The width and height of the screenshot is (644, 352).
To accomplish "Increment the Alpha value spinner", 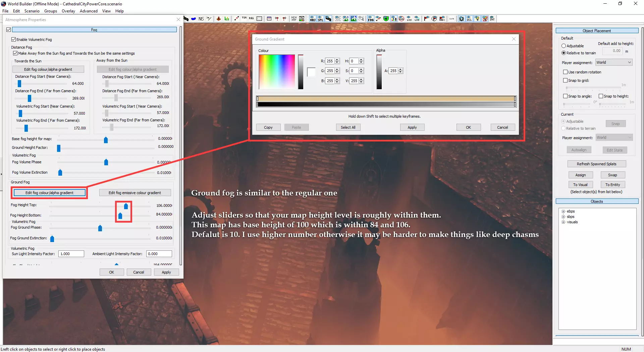I will coord(400,69).
